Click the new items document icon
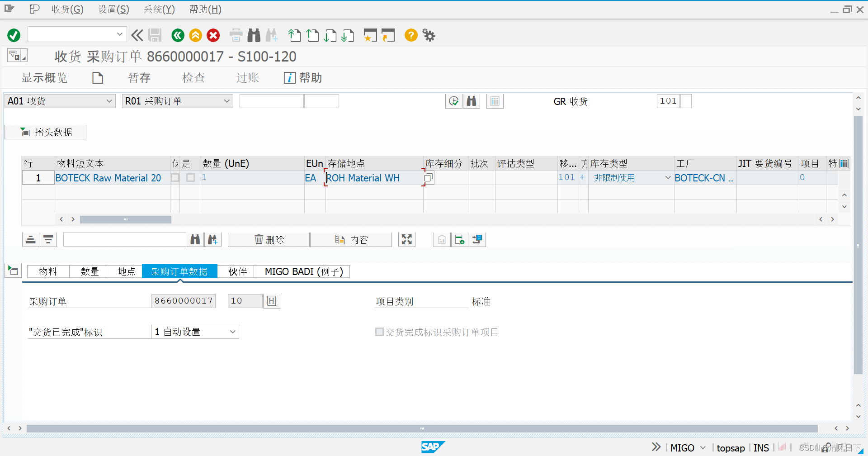Image resolution: width=868 pixels, height=456 pixels. tap(98, 78)
